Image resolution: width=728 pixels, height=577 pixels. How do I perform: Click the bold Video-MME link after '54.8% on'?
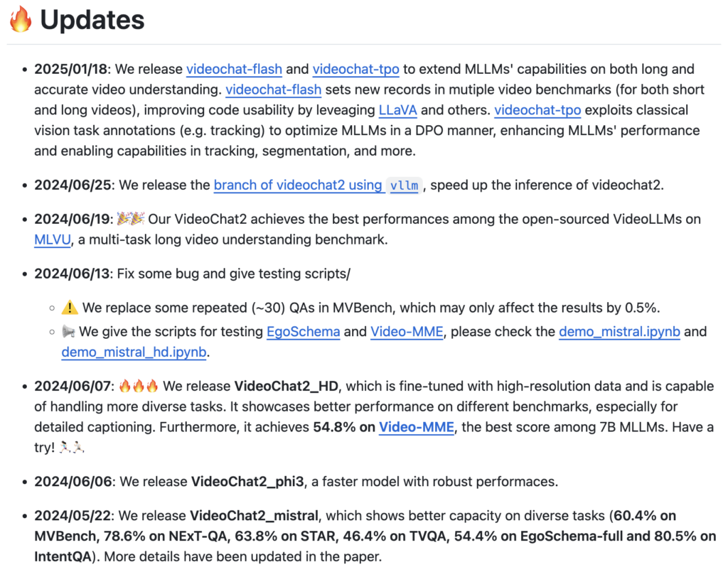tap(416, 427)
